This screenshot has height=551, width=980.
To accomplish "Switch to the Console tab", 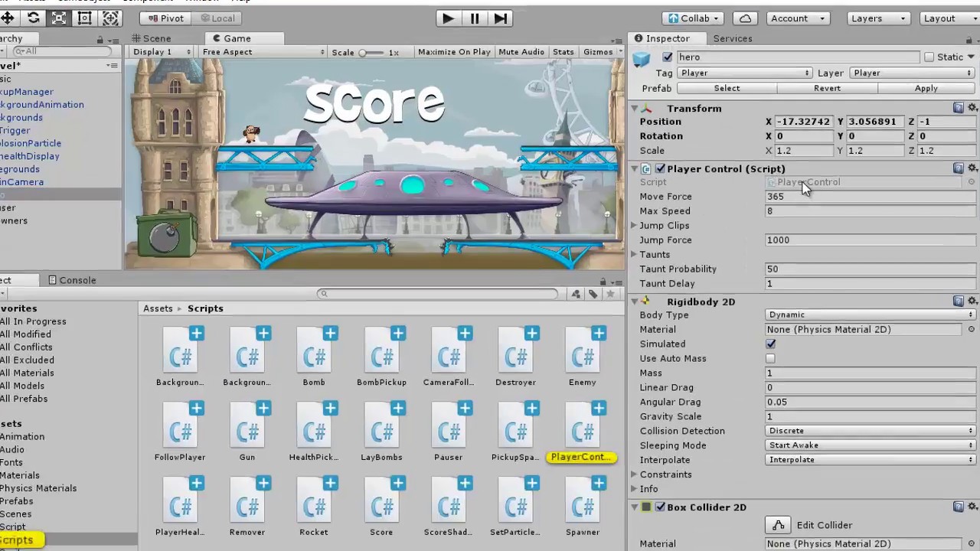I will 72,280.
